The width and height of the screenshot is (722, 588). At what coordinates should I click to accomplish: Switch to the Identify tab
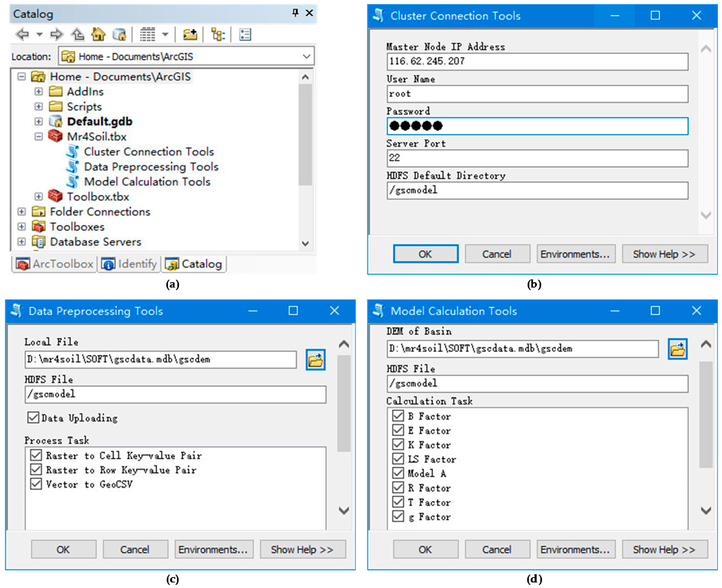tap(129, 264)
